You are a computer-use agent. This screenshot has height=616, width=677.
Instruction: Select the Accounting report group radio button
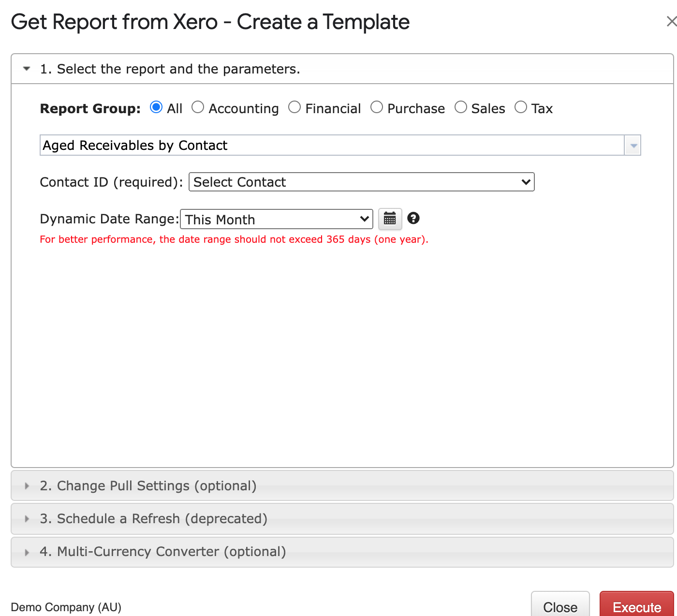pyautogui.click(x=198, y=107)
